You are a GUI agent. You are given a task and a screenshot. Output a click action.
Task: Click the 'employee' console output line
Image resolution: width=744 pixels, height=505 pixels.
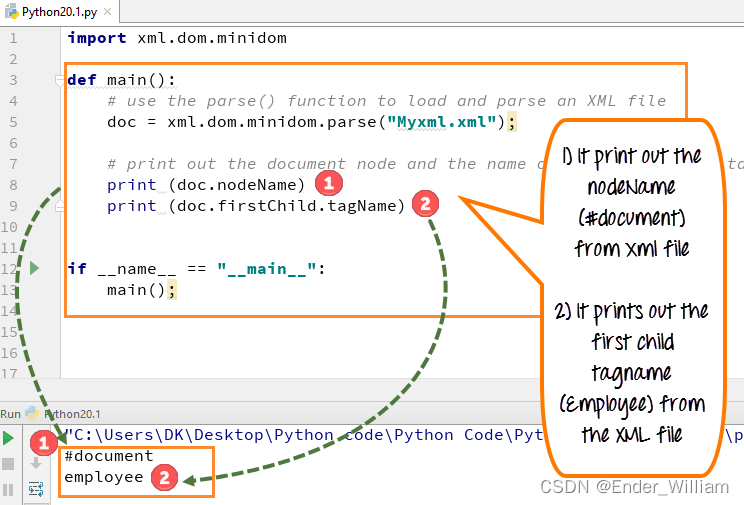point(103,477)
